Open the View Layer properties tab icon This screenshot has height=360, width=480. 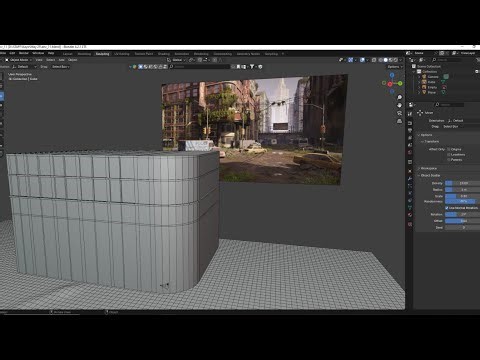click(x=410, y=138)
